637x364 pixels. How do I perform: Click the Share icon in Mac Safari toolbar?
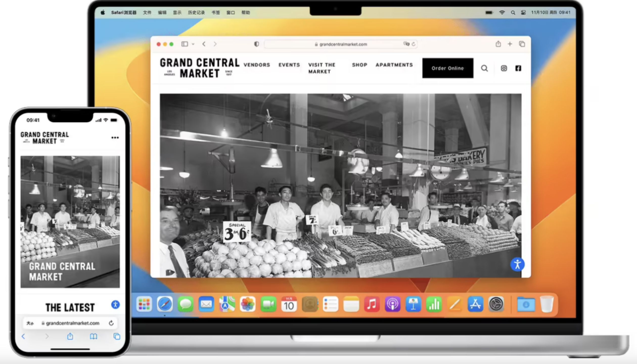498,44
